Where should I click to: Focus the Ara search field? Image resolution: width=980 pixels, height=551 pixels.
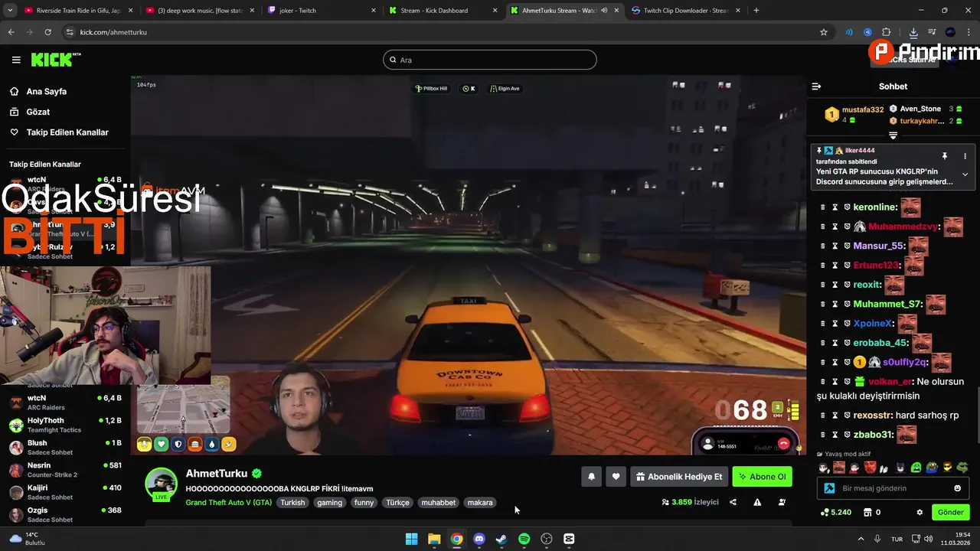pyautogui.click(x=490, y=60)
